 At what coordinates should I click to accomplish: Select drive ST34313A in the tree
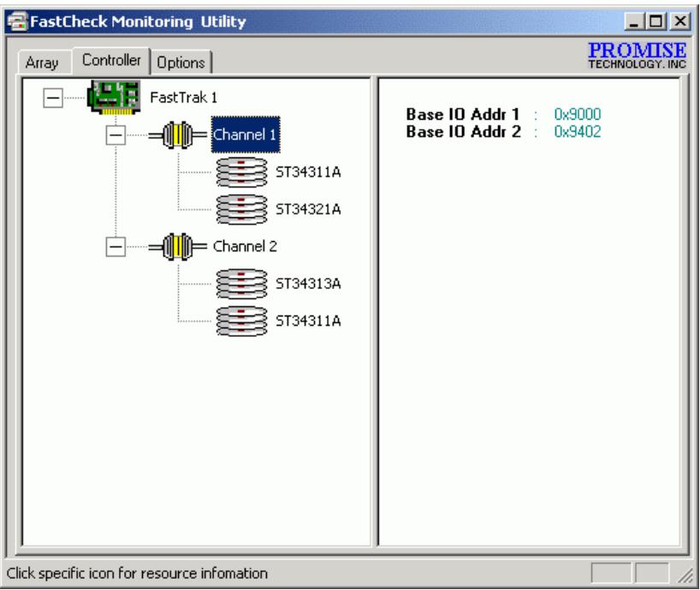point(308,284)
